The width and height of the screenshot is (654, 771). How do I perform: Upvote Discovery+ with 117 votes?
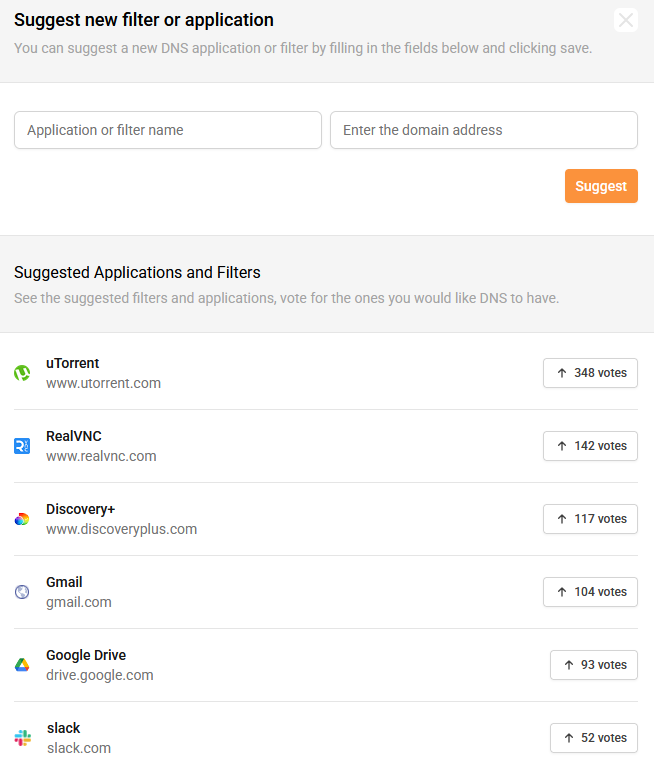click(590, 519)
